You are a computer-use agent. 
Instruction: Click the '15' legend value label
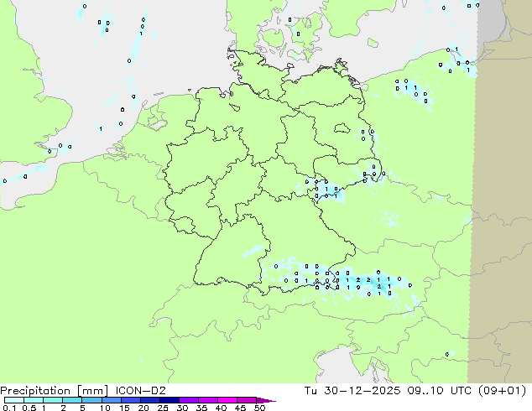tap(124, 408)
